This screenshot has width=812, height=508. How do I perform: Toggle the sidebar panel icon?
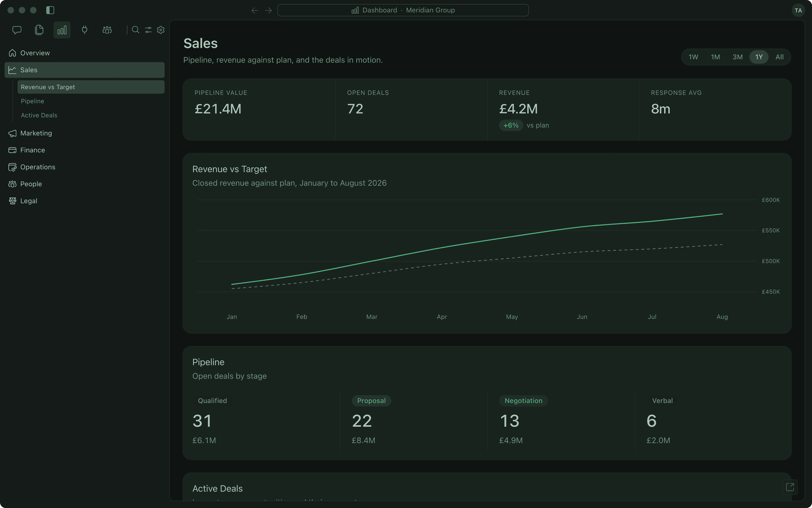pos(50,10)
